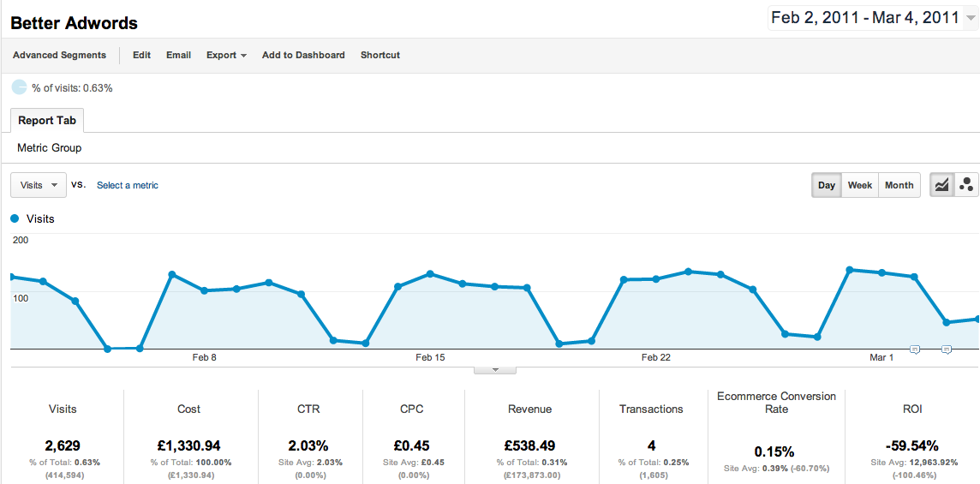This screenshot has width=980, height=484.
Task: Expand the Export dropdown menu
Action: tap(226, 55)
